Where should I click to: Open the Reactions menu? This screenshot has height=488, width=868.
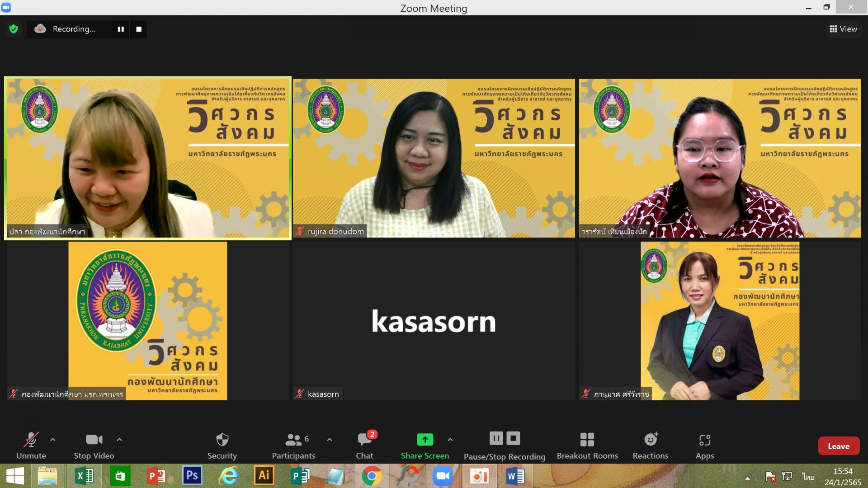tap(651, 446)
